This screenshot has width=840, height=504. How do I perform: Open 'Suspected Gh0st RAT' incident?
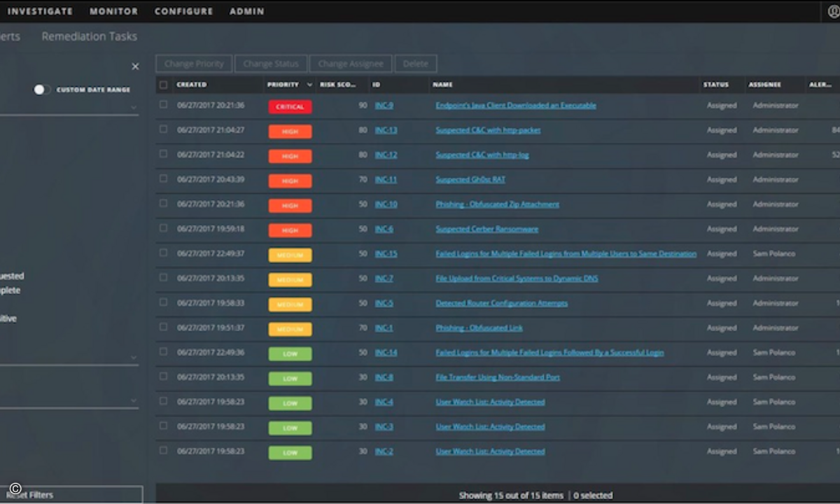click(x=470, y=180)
